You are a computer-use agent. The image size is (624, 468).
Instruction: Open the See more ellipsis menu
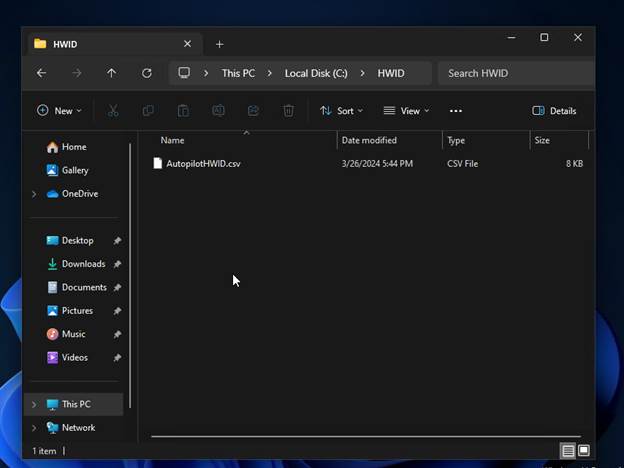[456, 111]
